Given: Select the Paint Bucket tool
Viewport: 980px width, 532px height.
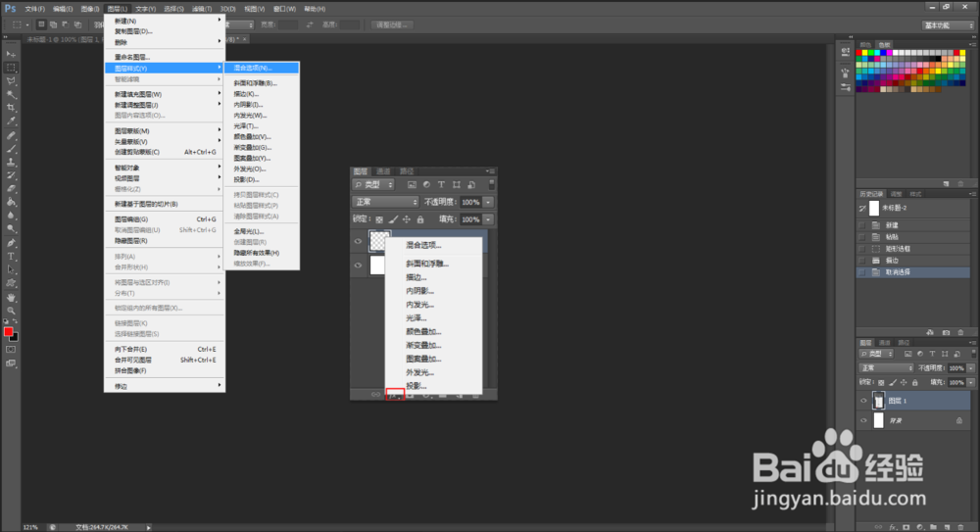Looking at the screenshot, I should coord(11,203).
